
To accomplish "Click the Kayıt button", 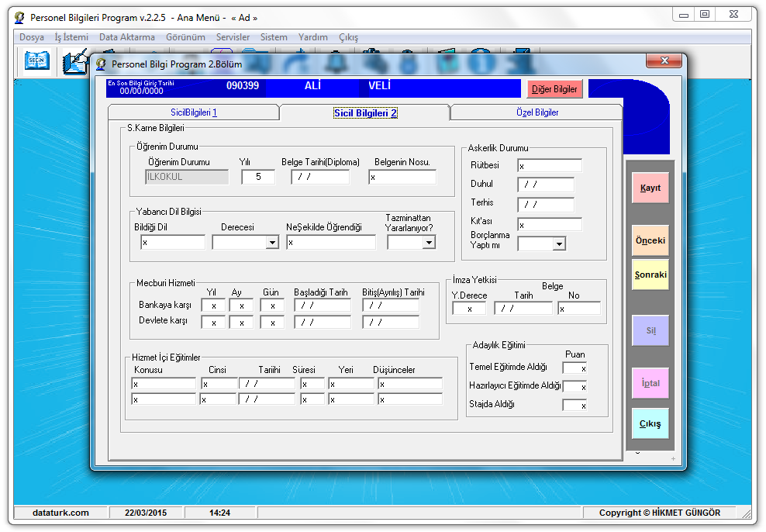I will coord(650,188).
